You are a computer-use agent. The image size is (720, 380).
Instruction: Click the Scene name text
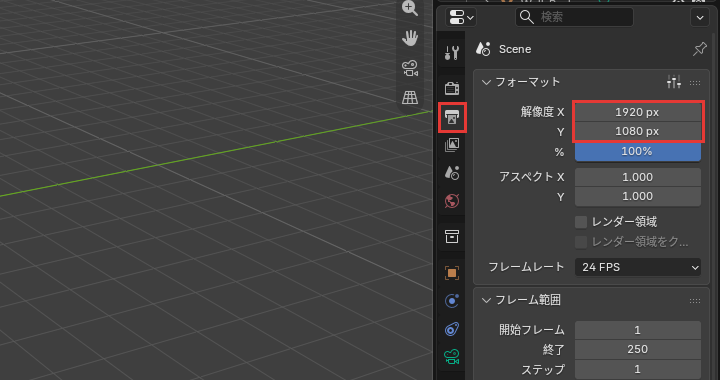tap(515, 49)
